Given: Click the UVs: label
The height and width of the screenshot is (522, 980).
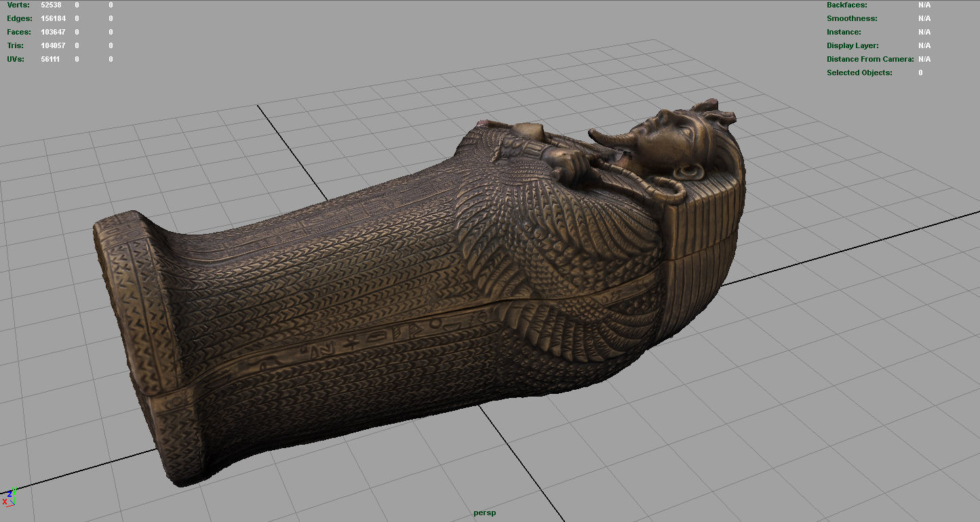Looking at the screenshot, I should 16,59.
